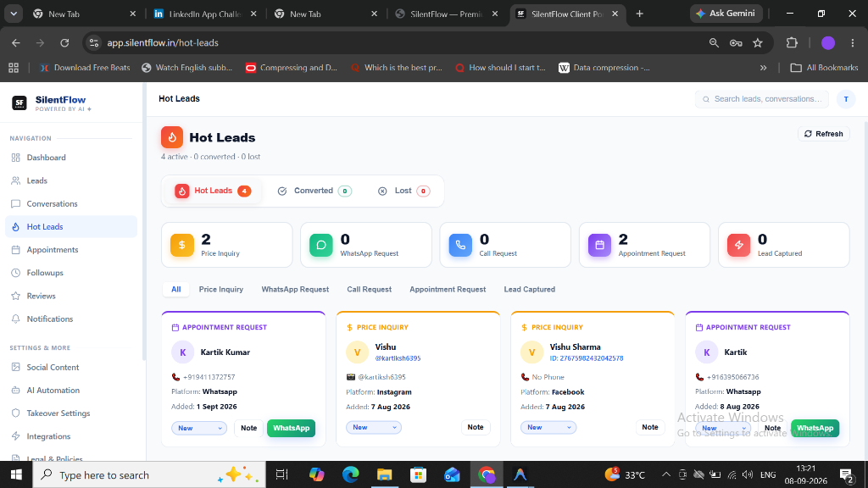Click Kartik Kumar's K avatar

pos(183,352)
